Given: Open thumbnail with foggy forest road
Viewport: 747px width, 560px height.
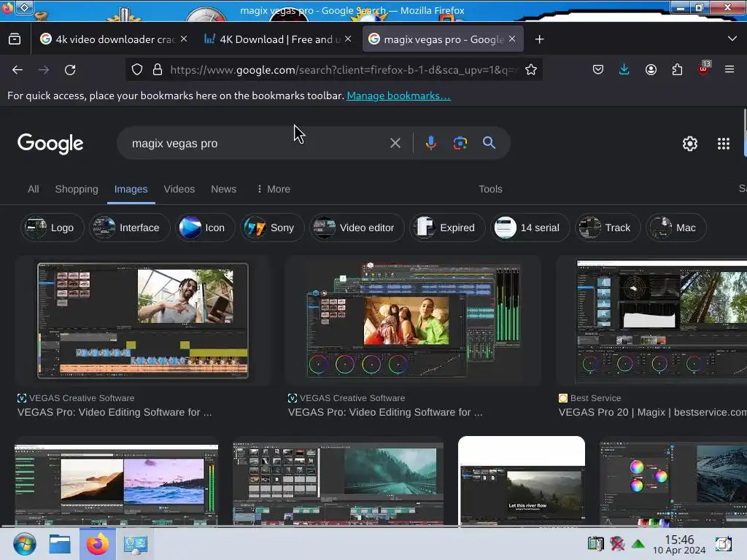Looking at the screenshot, I should [x=338, y=481].
